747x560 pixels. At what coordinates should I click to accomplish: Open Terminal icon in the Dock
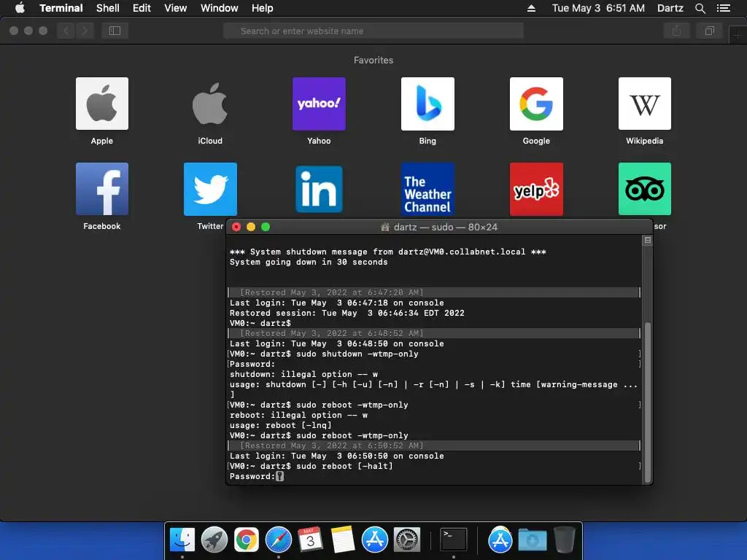[x=453, y=540]
